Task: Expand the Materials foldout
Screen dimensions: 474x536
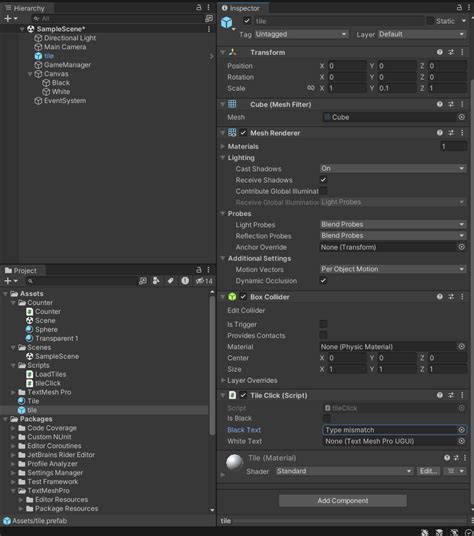Action: tap(223, 146)
